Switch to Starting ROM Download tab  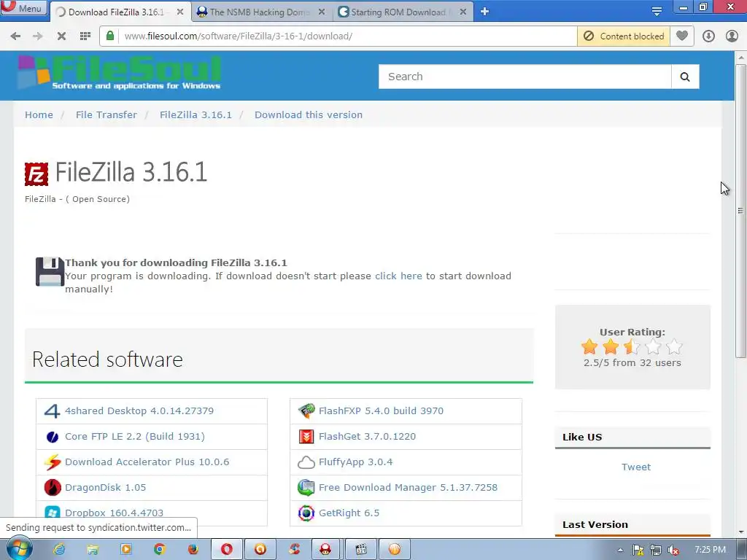[402, 12]
